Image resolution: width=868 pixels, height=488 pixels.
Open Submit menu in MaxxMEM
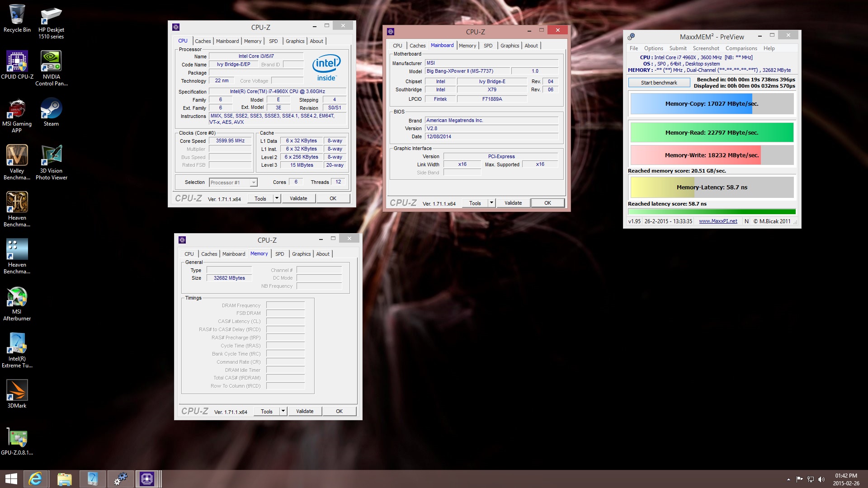[x=678, y=48]
